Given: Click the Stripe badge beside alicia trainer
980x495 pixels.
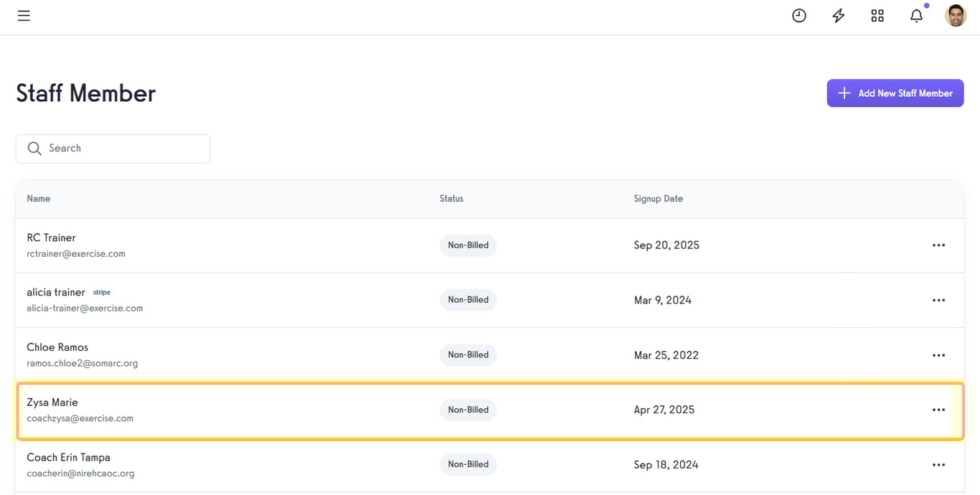Looking at the screenshot, I should [102, 293].
